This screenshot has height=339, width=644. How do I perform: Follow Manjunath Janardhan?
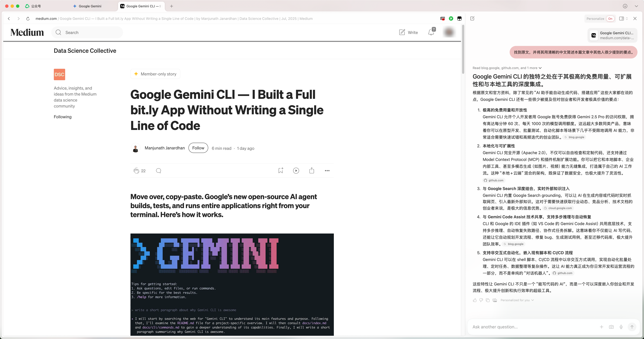pos(198,148)
